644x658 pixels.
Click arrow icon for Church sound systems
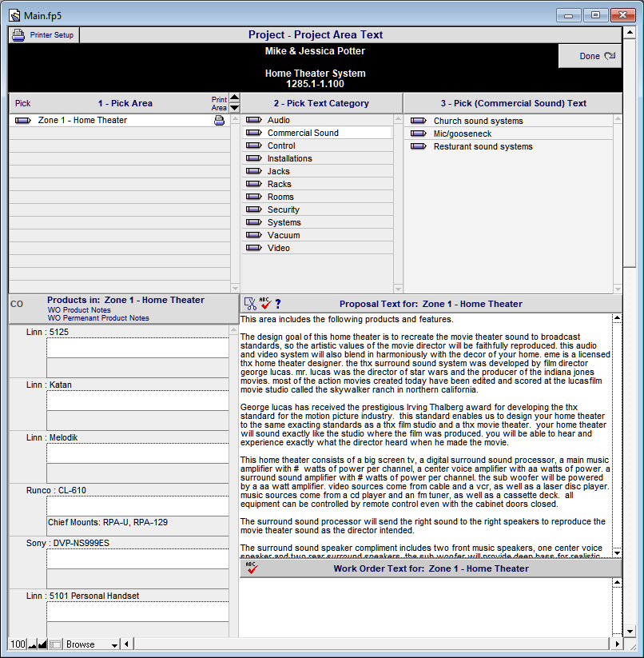(x=419, y=121)
